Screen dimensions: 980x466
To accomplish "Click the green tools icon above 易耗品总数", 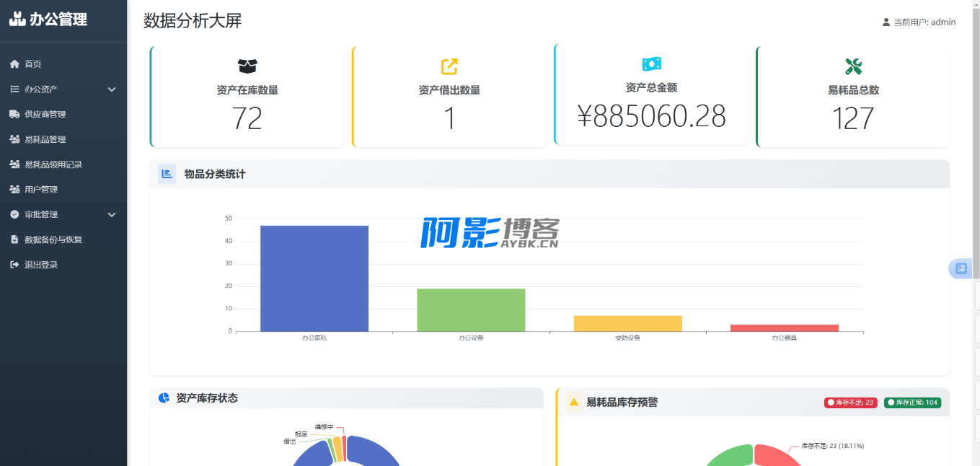I will 853,66.
